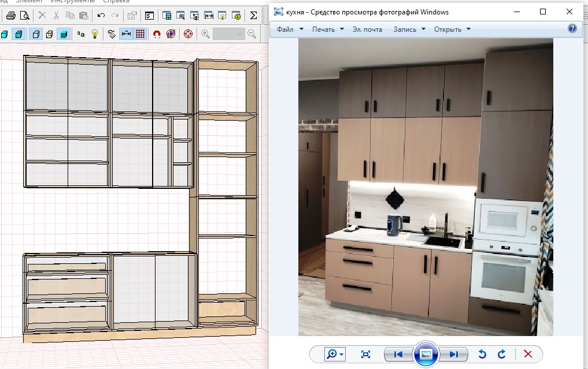This screenshot has width=588, height=369.
Task: Click the actual size fit button
Action: (x=365, y=354)
